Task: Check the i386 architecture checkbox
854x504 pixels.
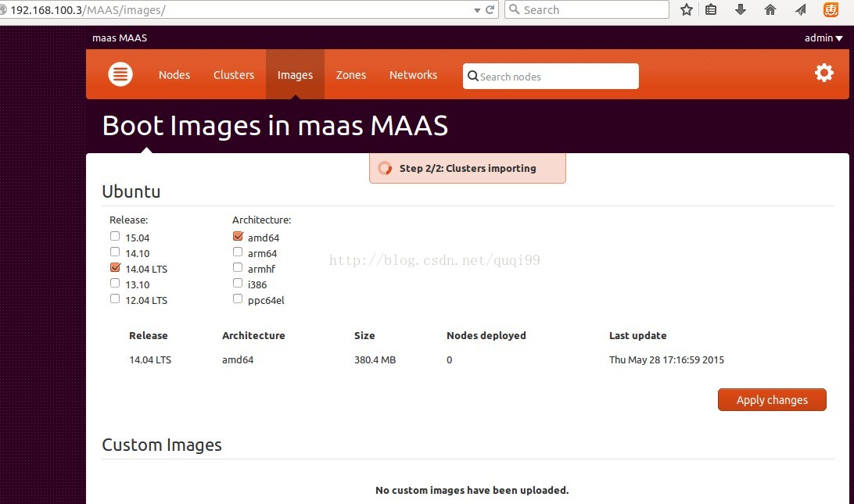Action: [238, 283]
